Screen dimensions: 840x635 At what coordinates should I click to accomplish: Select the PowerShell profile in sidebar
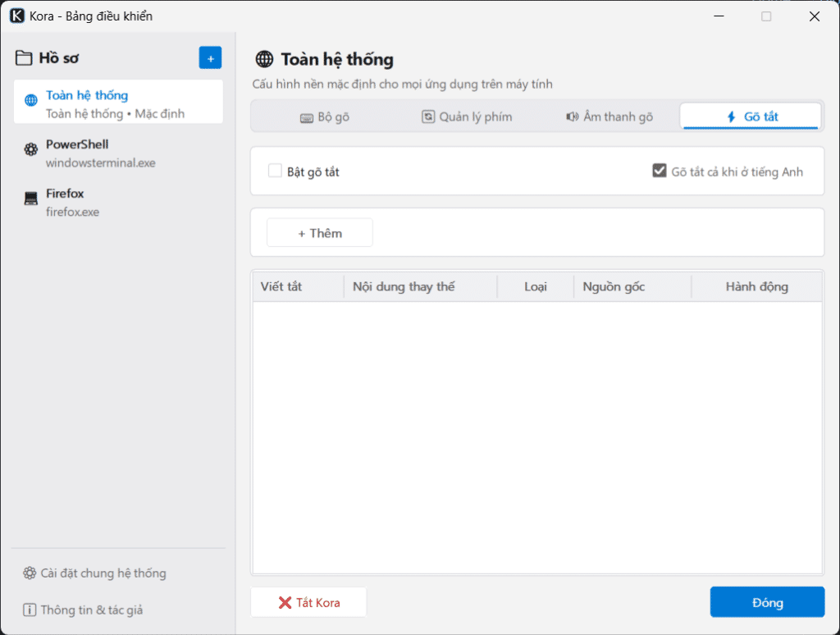click(x=118, y=153)
